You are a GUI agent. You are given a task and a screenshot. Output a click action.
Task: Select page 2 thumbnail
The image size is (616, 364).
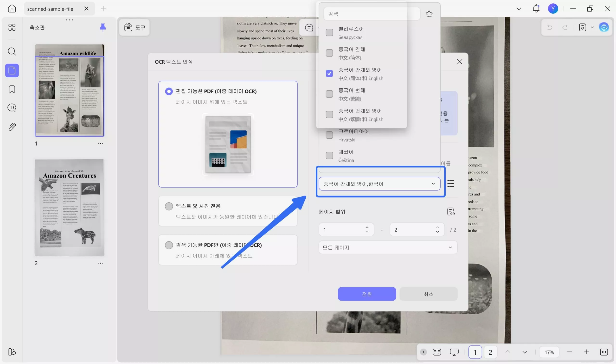click(70, 207)
